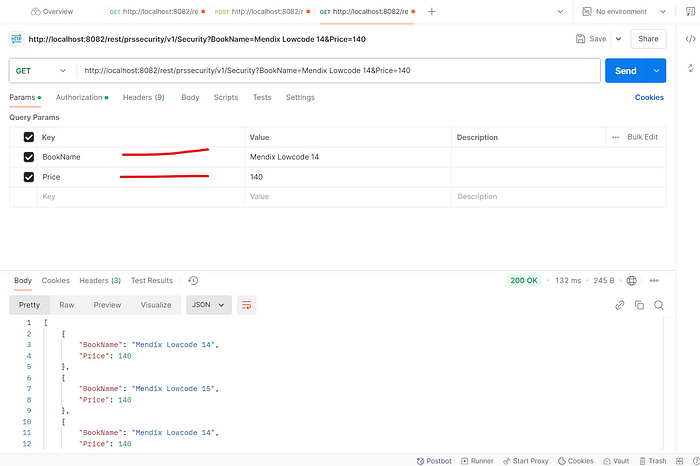Select the Raw response view tab
700x466 pixels.
[67, 304]
